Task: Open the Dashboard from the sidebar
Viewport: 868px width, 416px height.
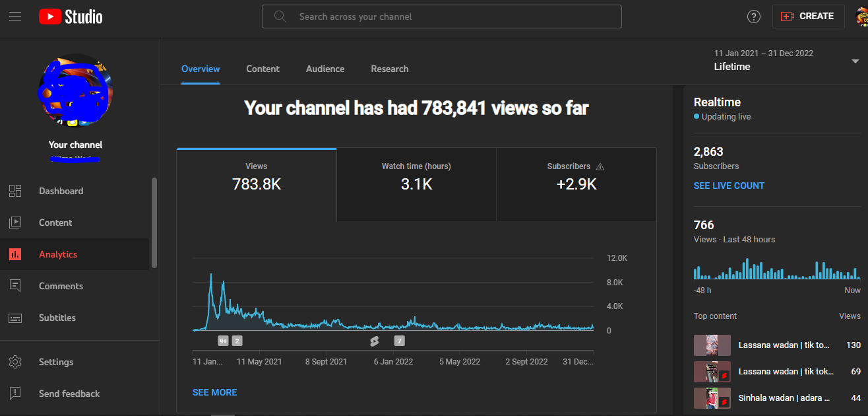Action: pos(15,191)
